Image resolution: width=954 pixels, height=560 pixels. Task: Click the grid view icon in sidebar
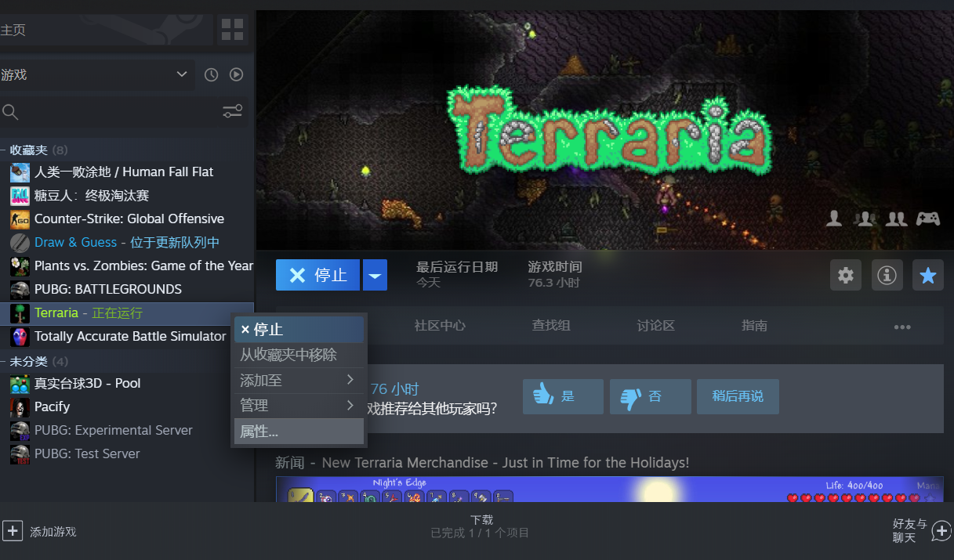click(233, 30)
